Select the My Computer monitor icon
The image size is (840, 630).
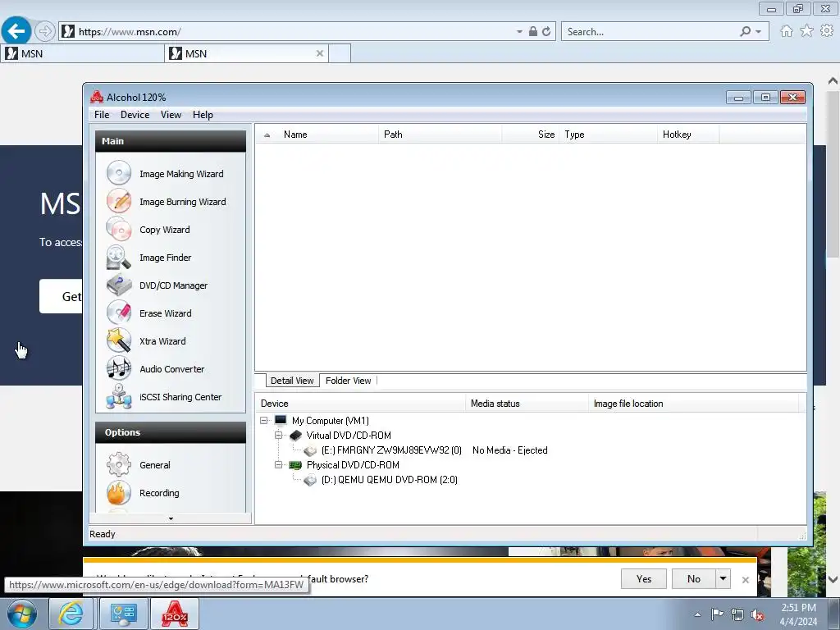281,420
